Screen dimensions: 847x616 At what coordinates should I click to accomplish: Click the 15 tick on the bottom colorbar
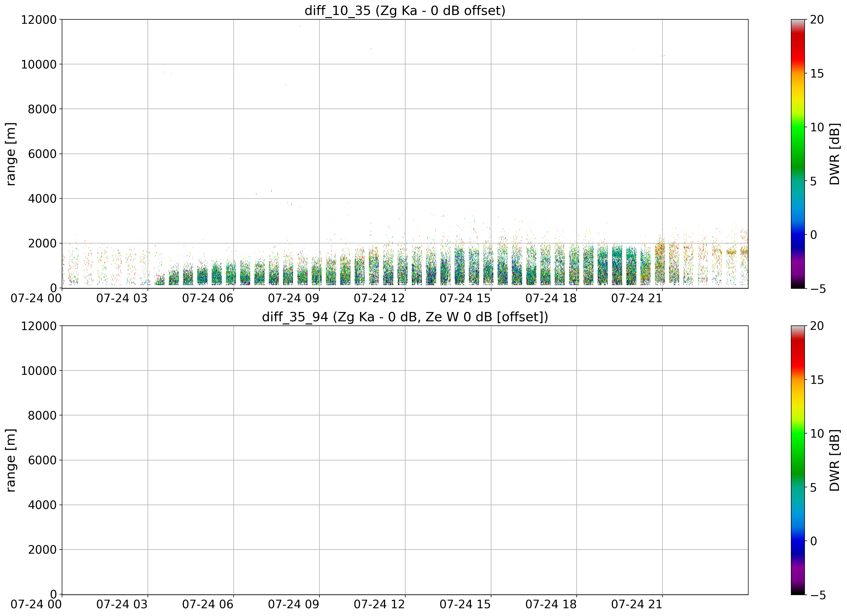tap(817, 380)
